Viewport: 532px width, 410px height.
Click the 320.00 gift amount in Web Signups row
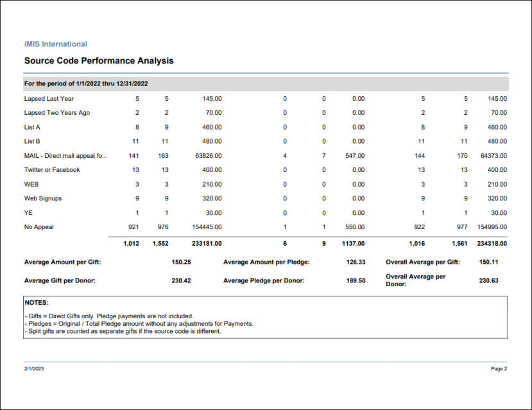212,198
